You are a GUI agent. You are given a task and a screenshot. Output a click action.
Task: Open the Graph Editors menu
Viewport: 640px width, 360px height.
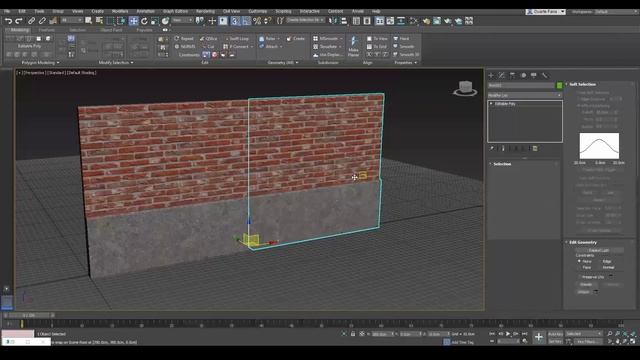(175, 11)
